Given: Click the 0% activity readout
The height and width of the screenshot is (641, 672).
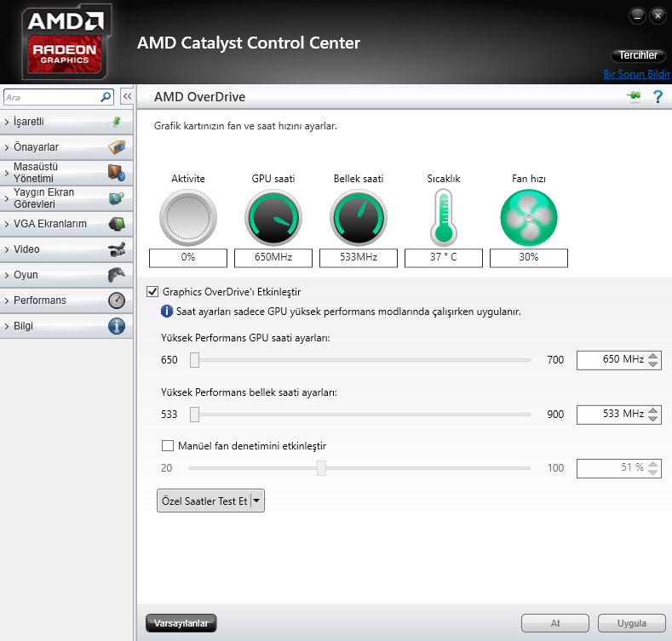Looking at the screenshot, I should click(x=188, y=258).
